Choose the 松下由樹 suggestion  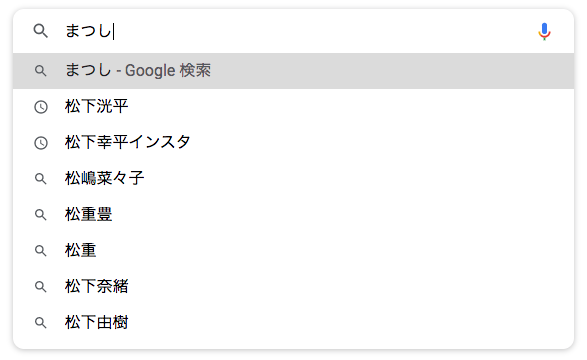point(294,322)
